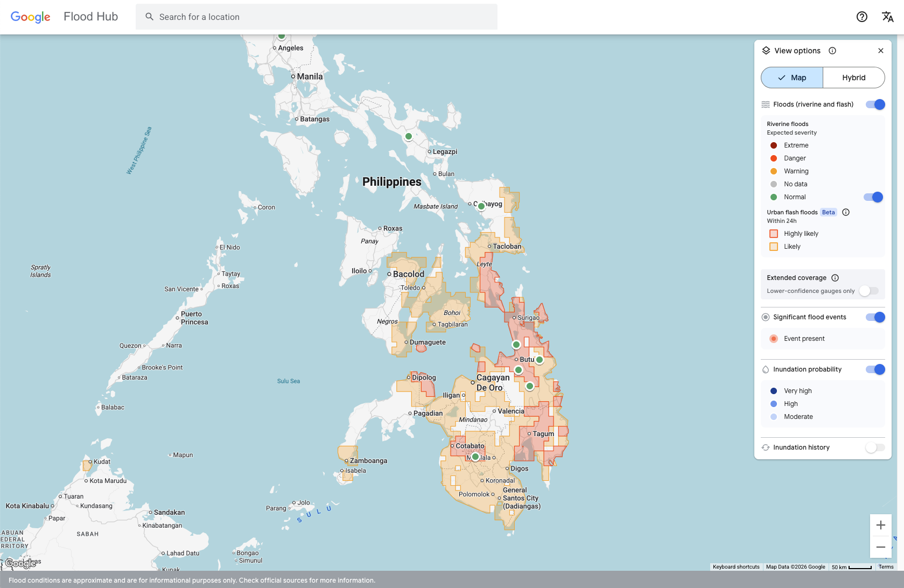Click the green gauge marker near Legazpi
Viewport: 904px width, 588px height.
[409, 136]
